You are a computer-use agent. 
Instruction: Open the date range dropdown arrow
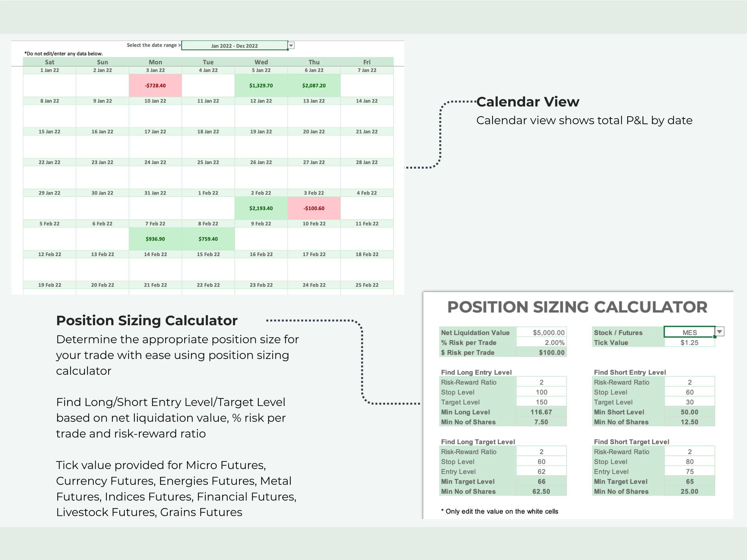(x=291, y=46)
